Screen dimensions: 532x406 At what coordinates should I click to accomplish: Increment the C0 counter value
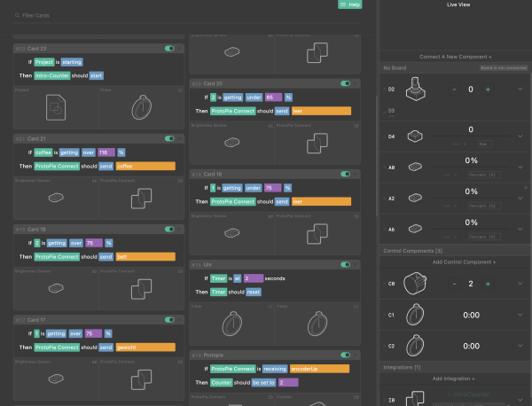(488, 284)
